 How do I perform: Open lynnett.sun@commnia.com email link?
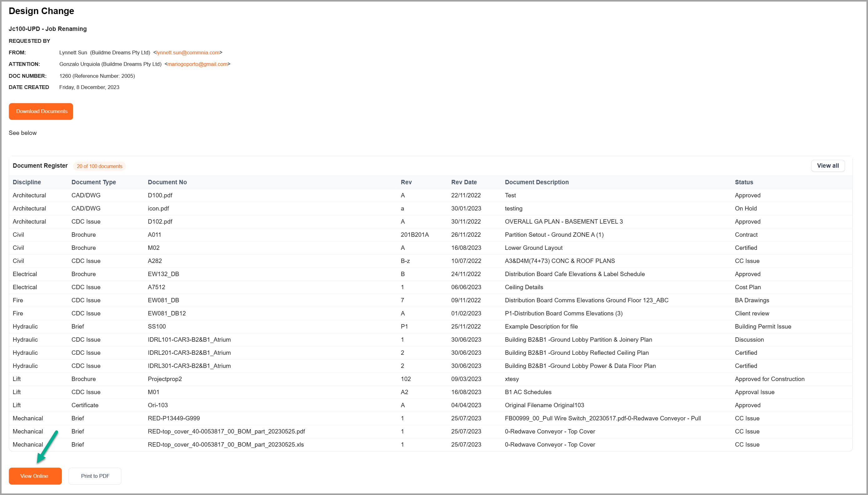(188, 52)
